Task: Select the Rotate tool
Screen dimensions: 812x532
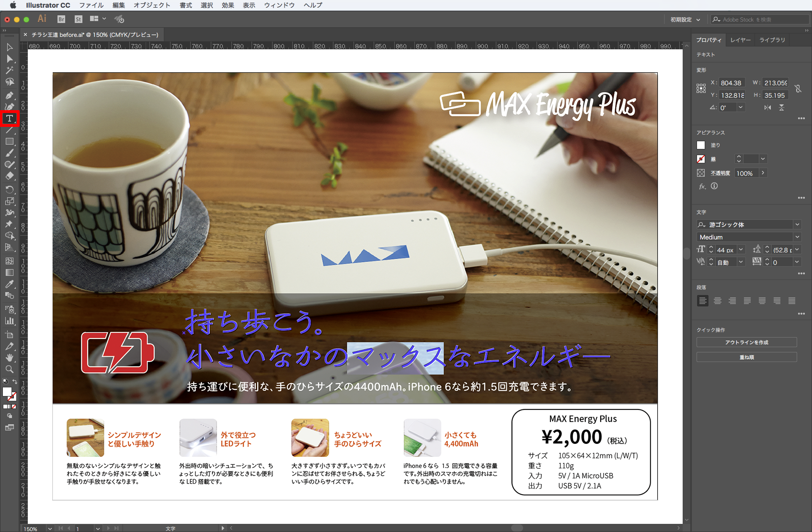Action: point(10,190)
